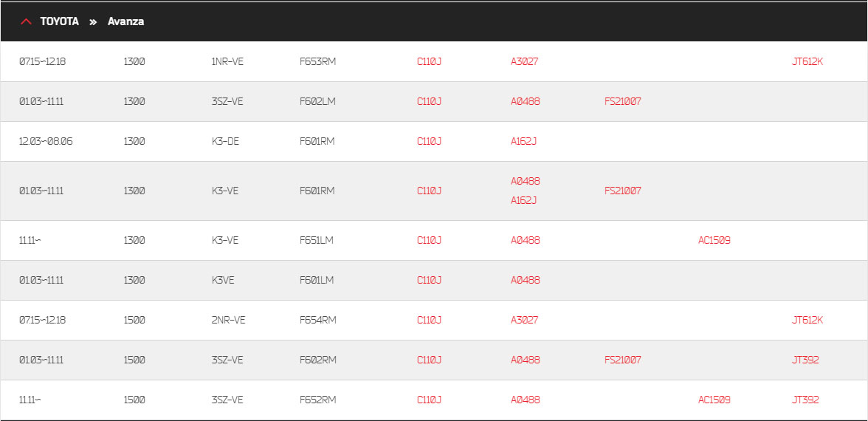Open A3027 link in 2NR-VE row
868x421 pixels.
click(524, 321)
